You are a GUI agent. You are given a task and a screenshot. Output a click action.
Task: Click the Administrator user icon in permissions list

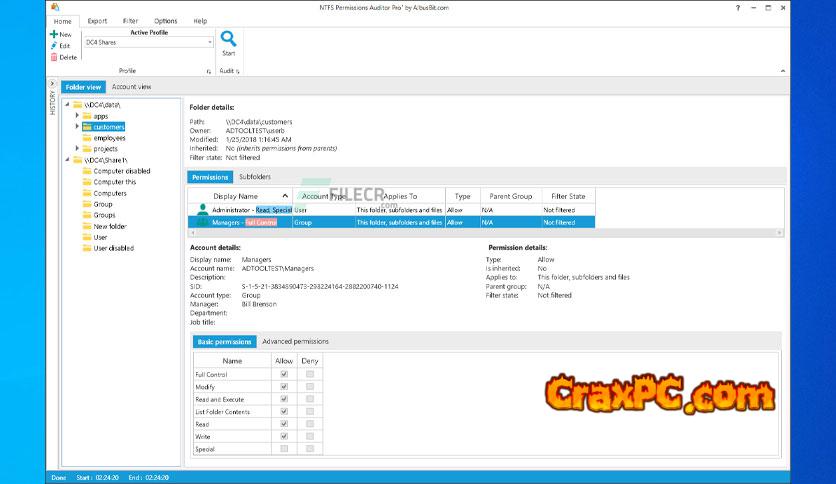[x=203, y=210]
